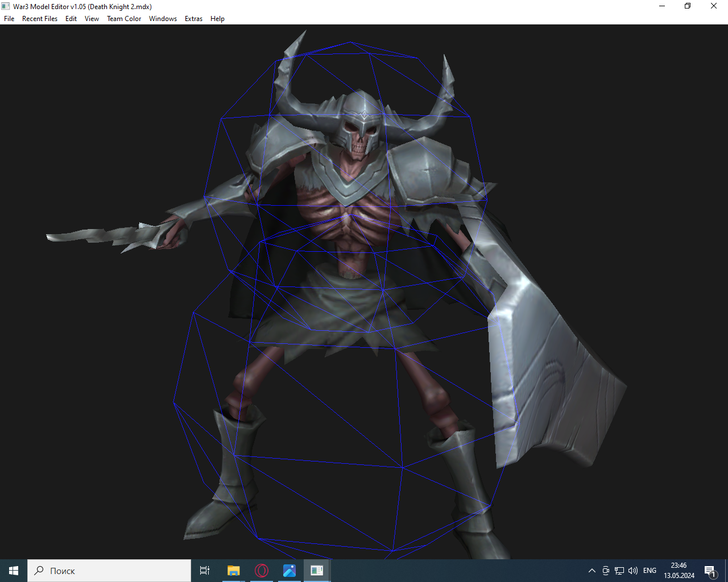The height and width of the screenshot is (582, 728).
Task: Click the War3 Model Editor title bar icon
Action: coord(6,6)
